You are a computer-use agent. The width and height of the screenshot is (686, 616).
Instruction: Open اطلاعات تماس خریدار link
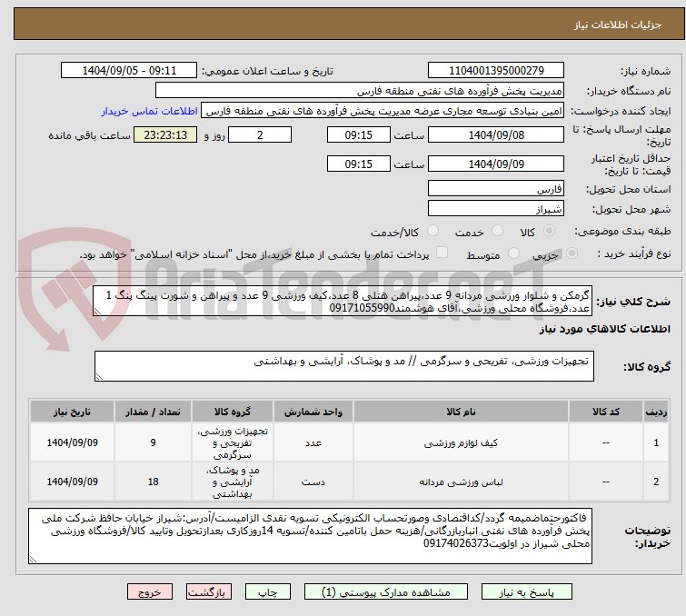tap(150, 111)
